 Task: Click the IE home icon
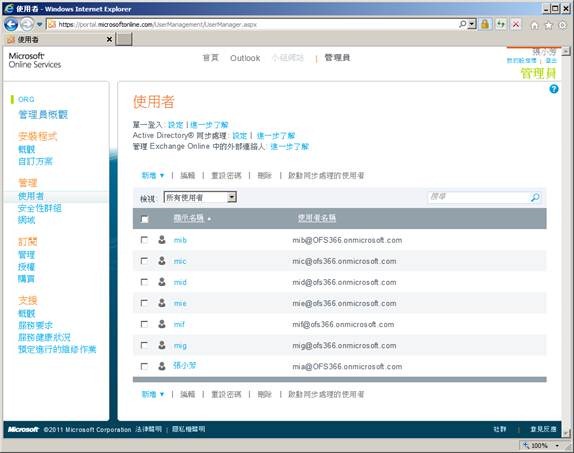coord(534,25)
